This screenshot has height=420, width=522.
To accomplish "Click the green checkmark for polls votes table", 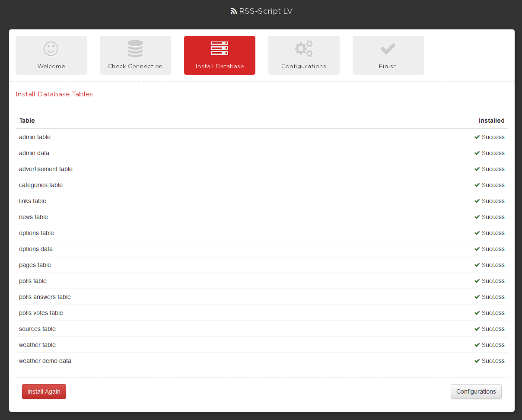I will [477, 313].
